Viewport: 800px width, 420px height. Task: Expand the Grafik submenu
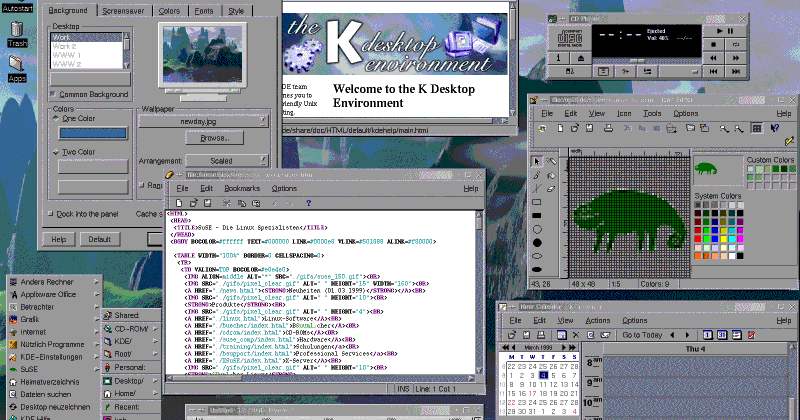(54, 319)
